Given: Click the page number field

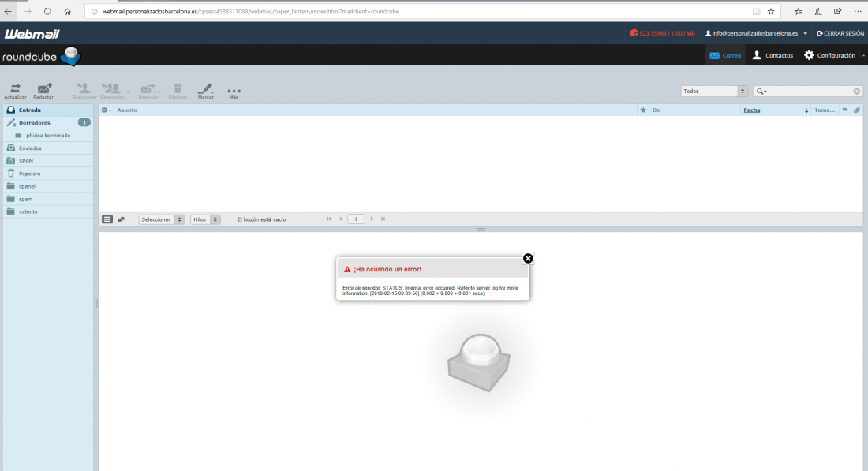Looking at the screenshot, I should click(x=356, y=219).
